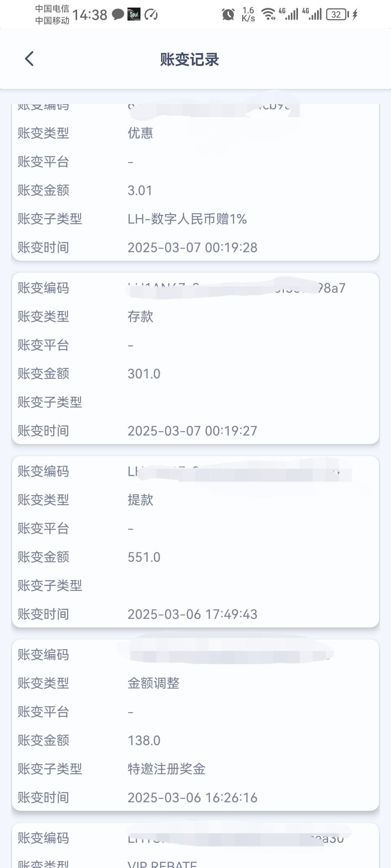Tap the speedometer status bar icon

(x=151, y=14)
